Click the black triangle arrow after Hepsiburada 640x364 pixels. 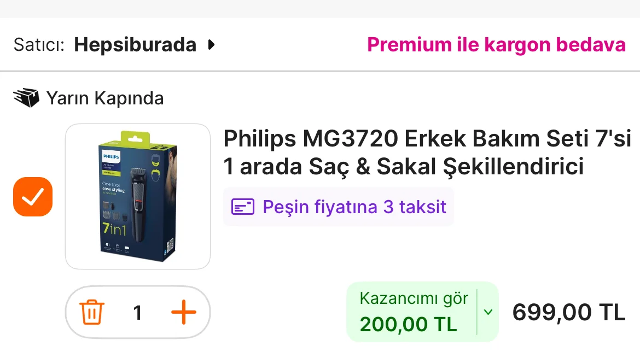coord(211,44)
